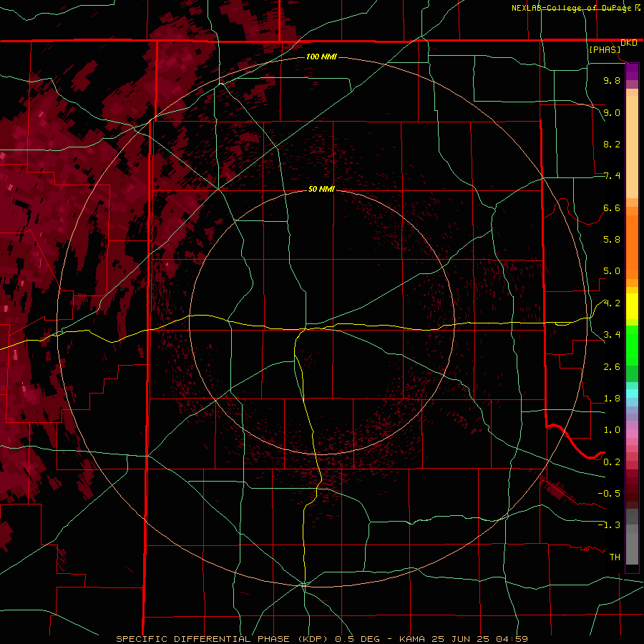Viewport: 644px width, 644px height.
Task: Click the 25 JUN 25 04:59 timestamp
Action: 479,639
